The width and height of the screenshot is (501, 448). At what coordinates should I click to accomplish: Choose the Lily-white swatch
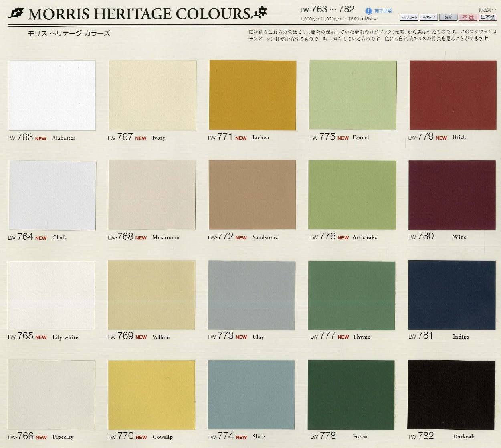coord(51,296)
